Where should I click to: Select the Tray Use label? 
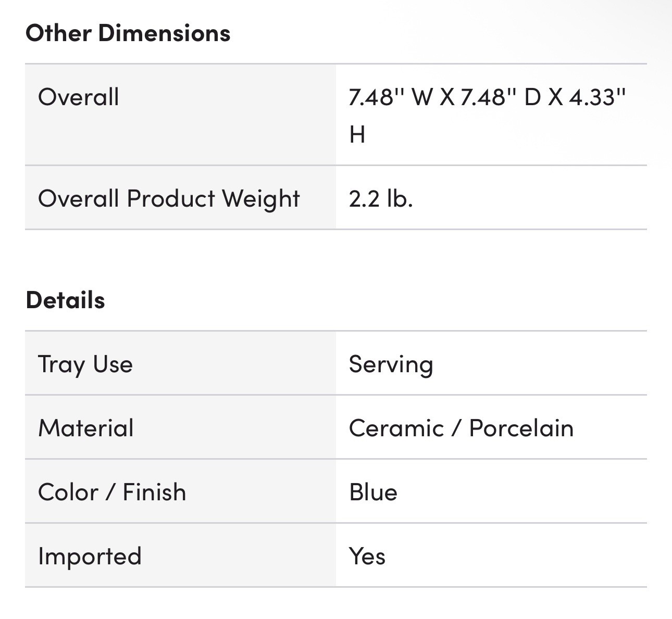[85, 364]
